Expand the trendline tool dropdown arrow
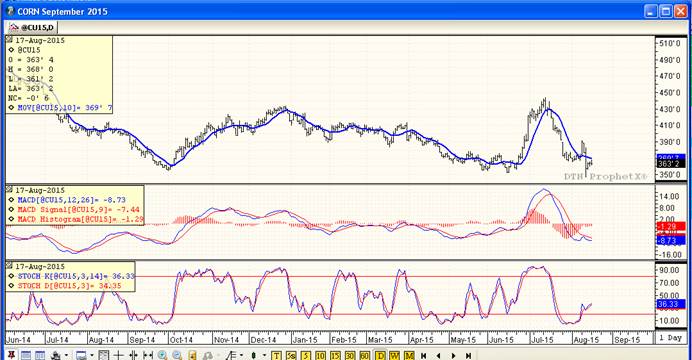 pos(241,356)
